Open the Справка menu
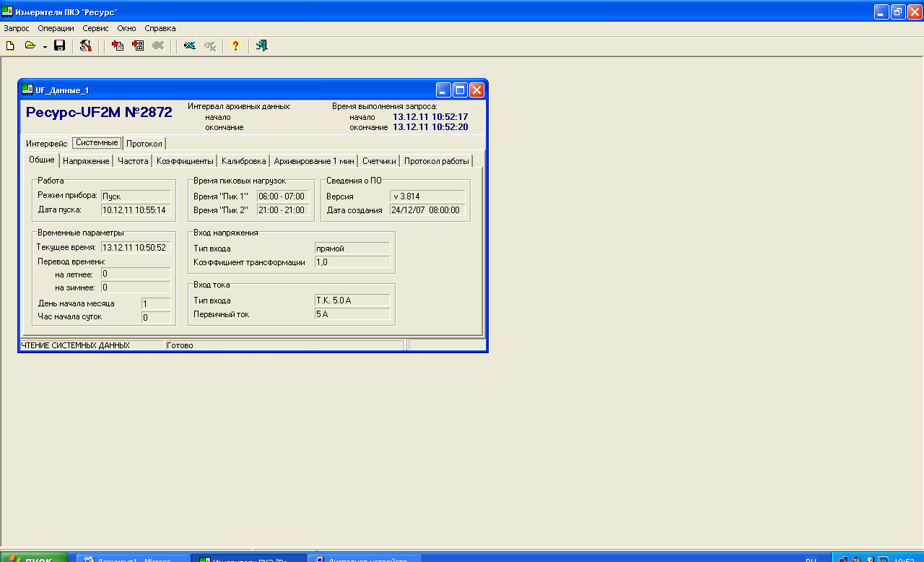 pos(160,28)
